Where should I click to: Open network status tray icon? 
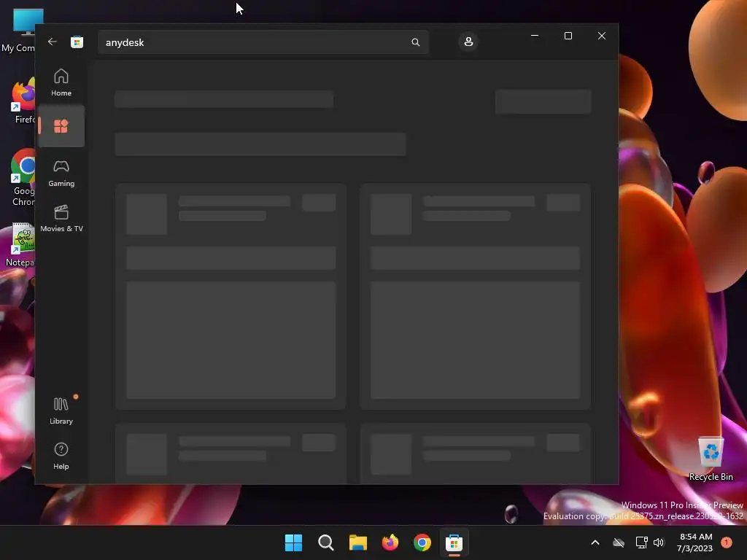[641, 542]
